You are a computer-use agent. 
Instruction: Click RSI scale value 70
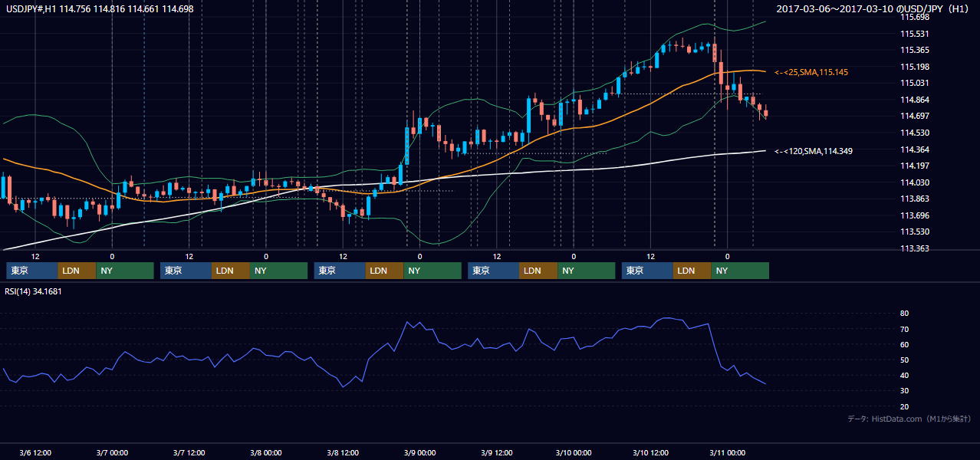(x=904, y=329)
